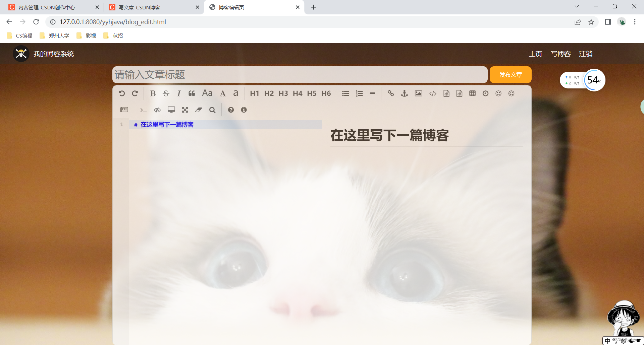Click the 我的博客系统 title
The height and width of the screenshot is (345, 644).
(x=54, y=54)
